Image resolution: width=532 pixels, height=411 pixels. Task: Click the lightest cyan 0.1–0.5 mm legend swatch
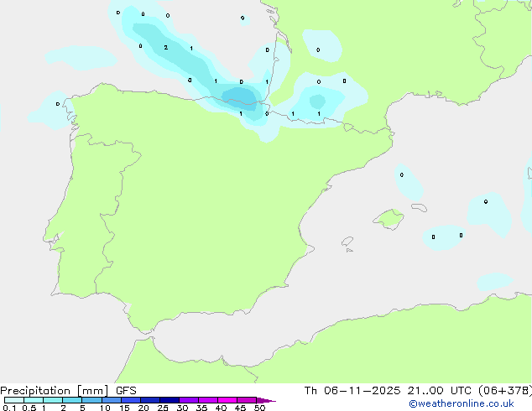(14, 400)
